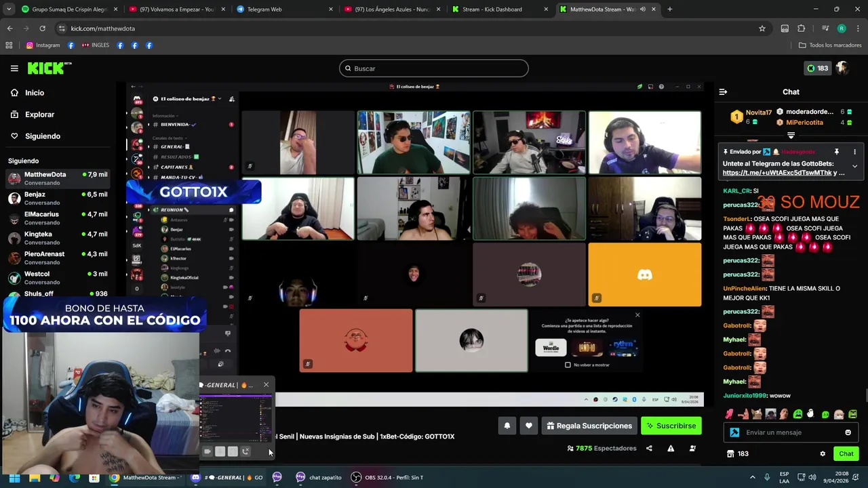Insert the cat quick emote
The height and width of the screenshot is (488, 868).
[757, 414]
